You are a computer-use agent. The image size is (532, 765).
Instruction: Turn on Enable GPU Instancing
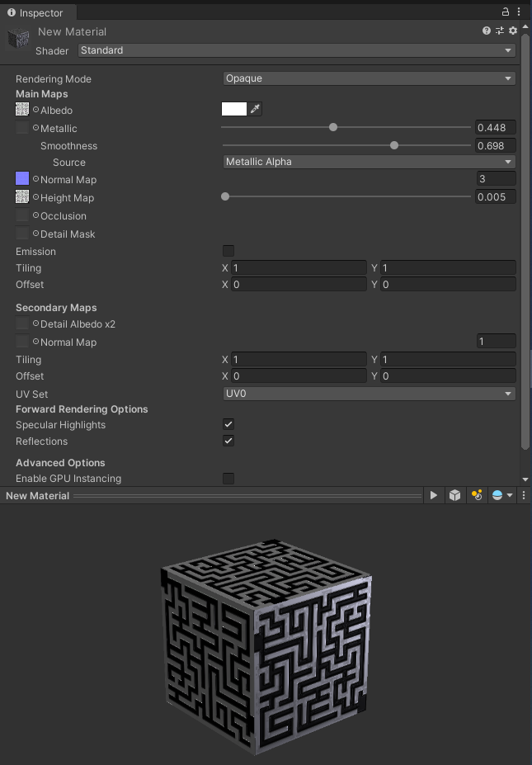tap(228, 479)
